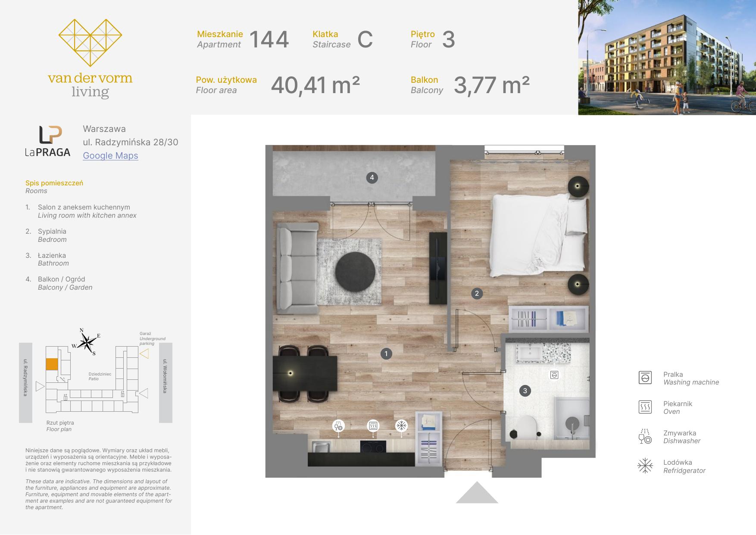Click the LaPRAGA logo
The height and width of the screenshot is (535, 756).
(x=47, y=141)
